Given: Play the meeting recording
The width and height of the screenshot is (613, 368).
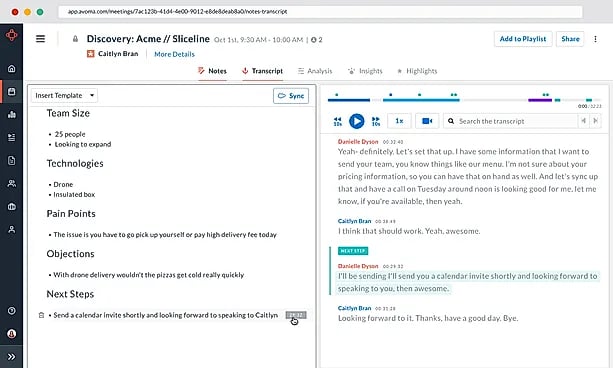Looking at the screenshot, I should 357,121.
